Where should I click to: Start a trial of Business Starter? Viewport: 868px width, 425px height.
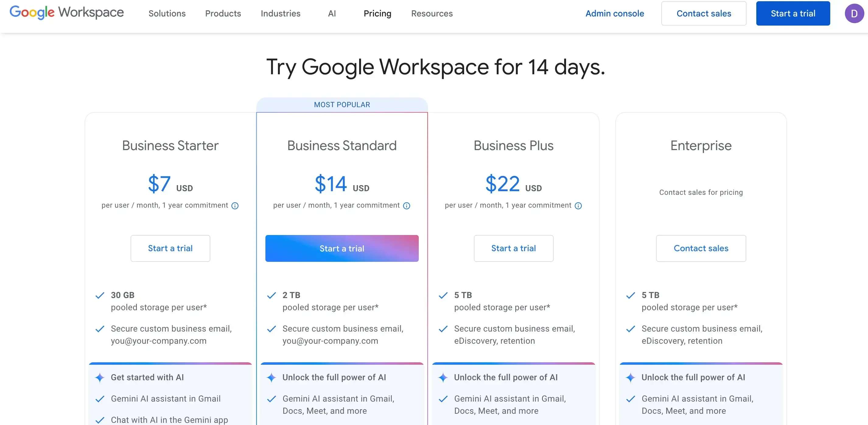click(170, 248)
